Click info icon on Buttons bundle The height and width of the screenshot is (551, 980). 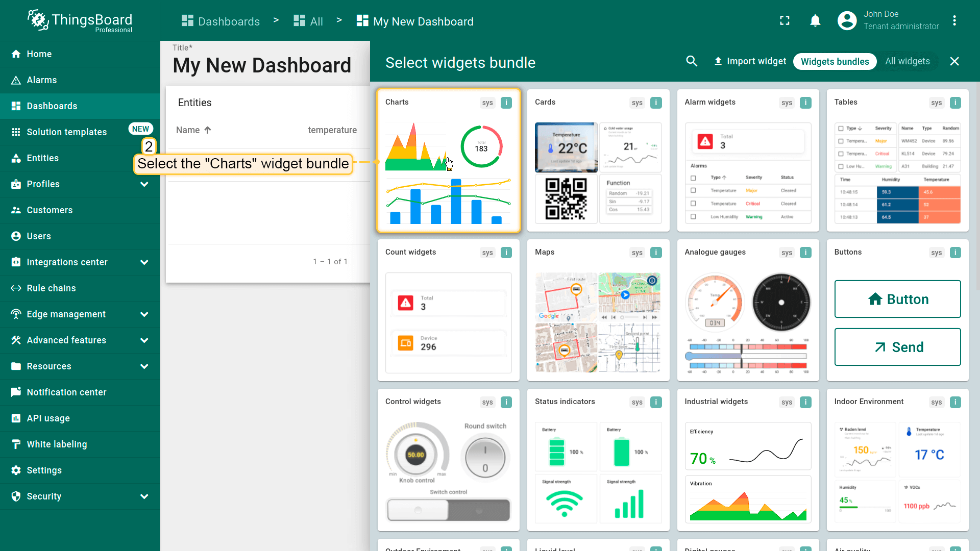(x=955, y=253)
